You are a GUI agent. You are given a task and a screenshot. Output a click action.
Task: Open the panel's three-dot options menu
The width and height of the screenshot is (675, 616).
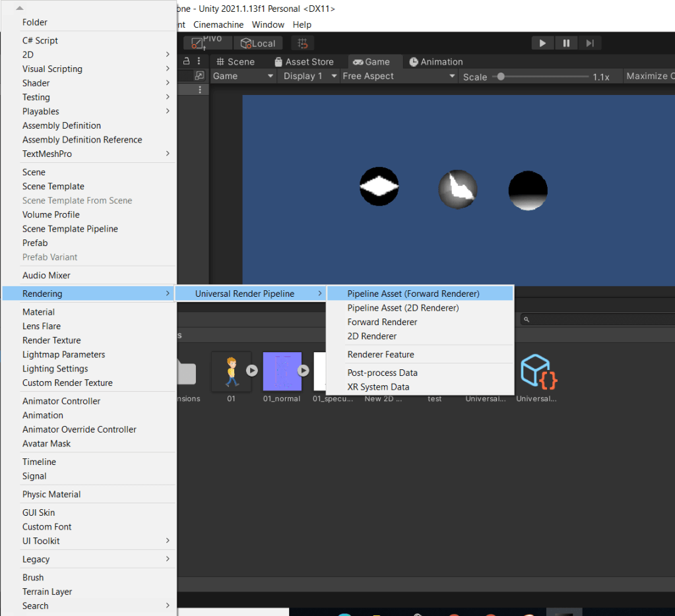pyautogui.click(x=199, y=61)
